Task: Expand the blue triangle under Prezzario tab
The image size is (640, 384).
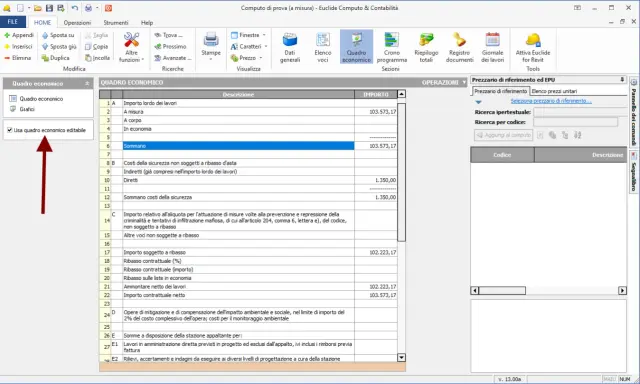Action: (x=479, y=102)
